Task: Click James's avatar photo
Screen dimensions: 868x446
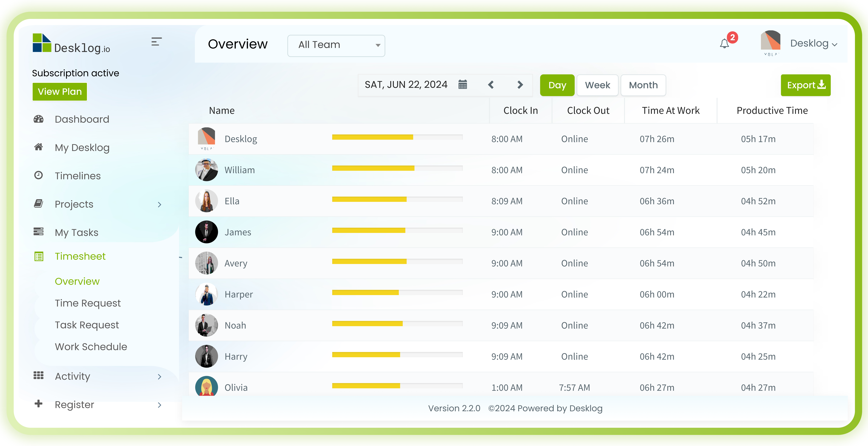Action: (206, 232)
